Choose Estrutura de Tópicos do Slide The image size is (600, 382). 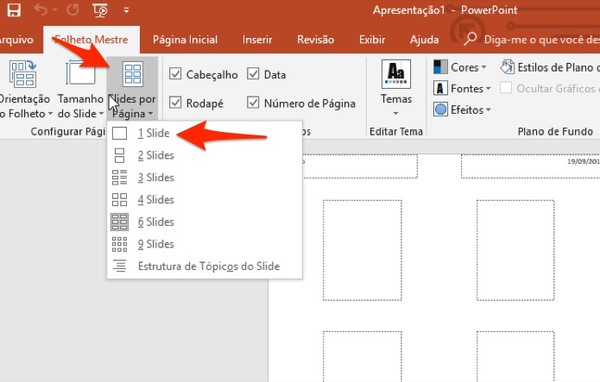205,266
